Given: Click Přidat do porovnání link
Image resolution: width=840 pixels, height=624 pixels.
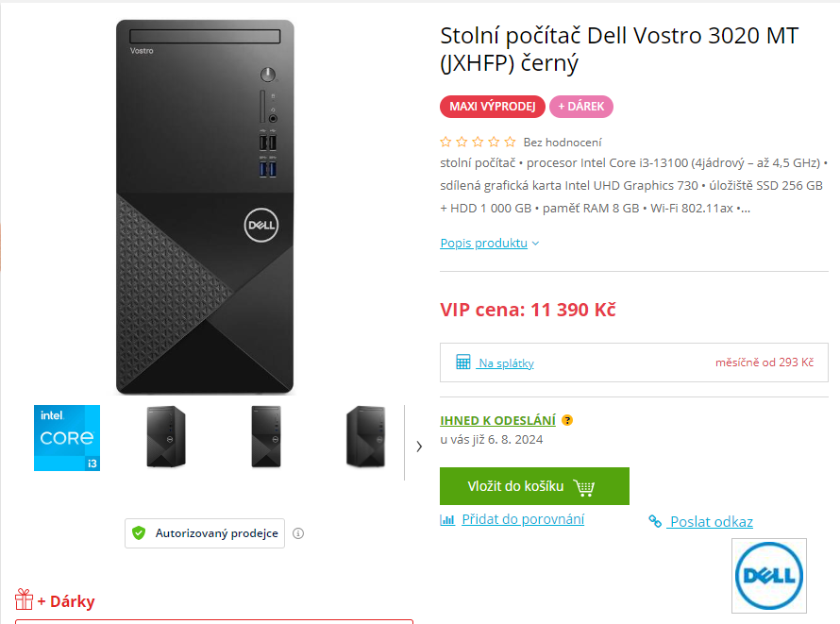Looking at the screenshot, I should coord(523,519).
